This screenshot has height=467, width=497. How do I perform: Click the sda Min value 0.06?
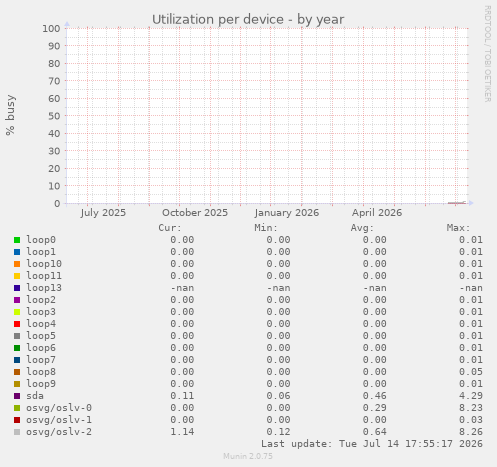(278, 396)
